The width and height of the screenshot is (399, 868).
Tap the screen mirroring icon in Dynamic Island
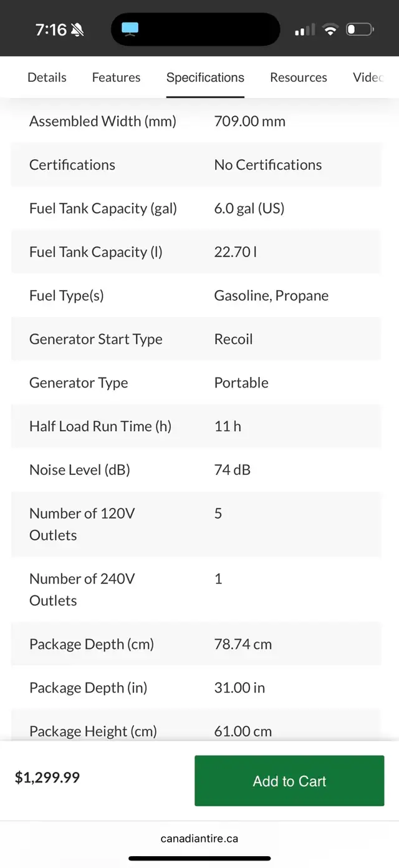130,29
